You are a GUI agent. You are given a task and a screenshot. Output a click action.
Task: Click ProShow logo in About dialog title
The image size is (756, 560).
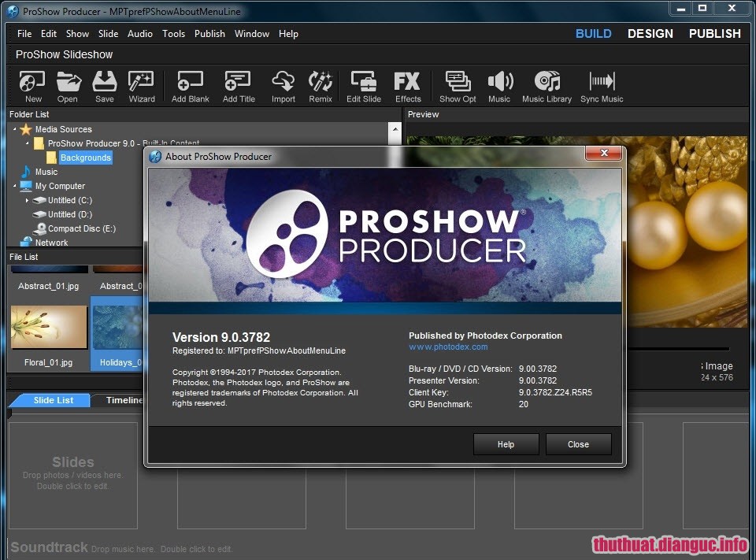[155, 157]
